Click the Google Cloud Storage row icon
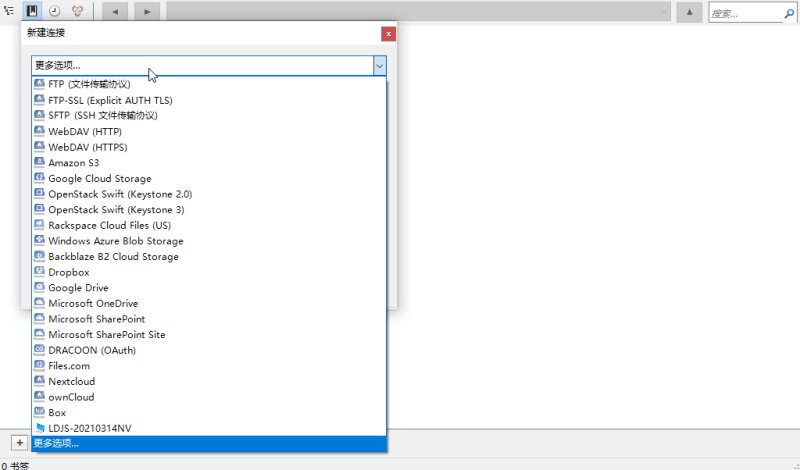800x470 pixels. (x=39, y=178)
